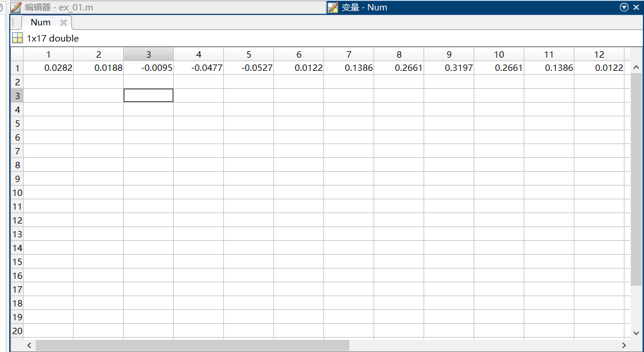Select column header 6

[x=299, y=54]
